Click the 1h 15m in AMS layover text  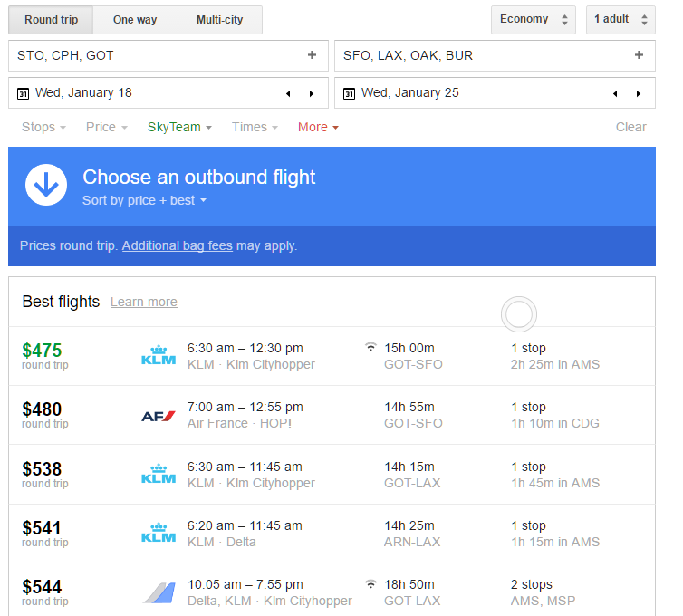[555, 542]
